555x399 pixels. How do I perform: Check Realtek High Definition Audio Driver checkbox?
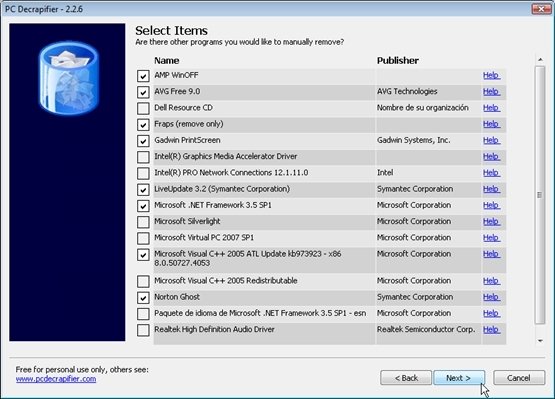click(x=143, y=330)
